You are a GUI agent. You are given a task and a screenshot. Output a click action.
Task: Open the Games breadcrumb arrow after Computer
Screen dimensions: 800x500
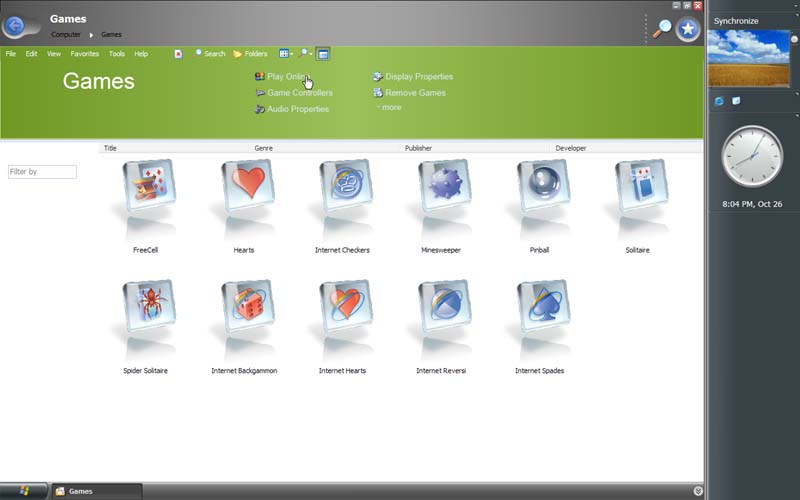tap(91, 35)
